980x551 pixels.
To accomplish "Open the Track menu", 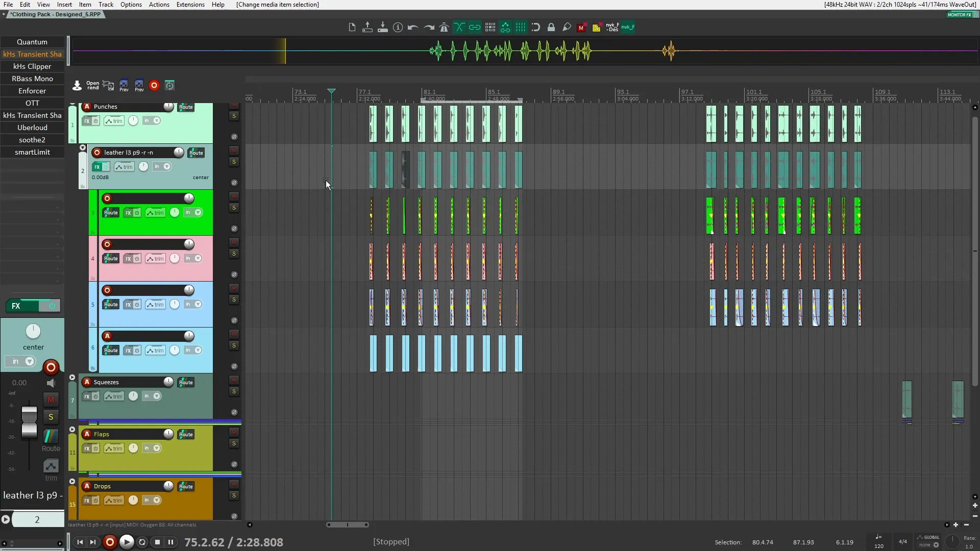I will point(106,5).
